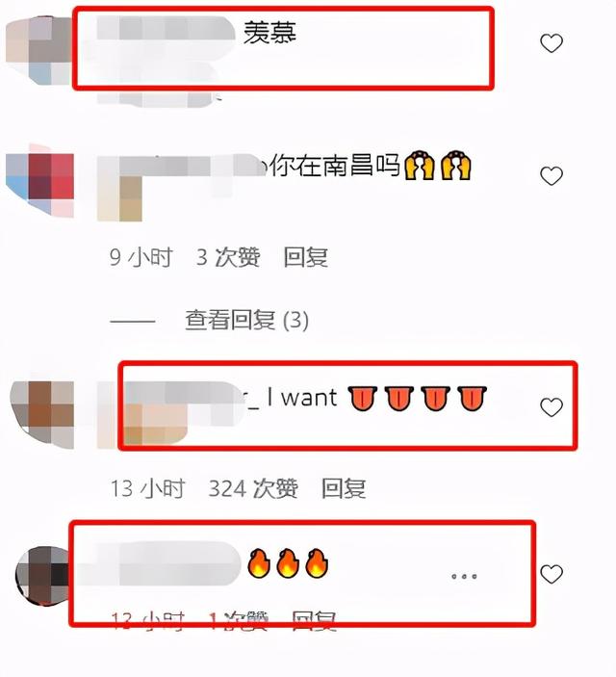Tap the tongue emojis in comment
The height and width of the screenshot is (677, 616).
418,399
